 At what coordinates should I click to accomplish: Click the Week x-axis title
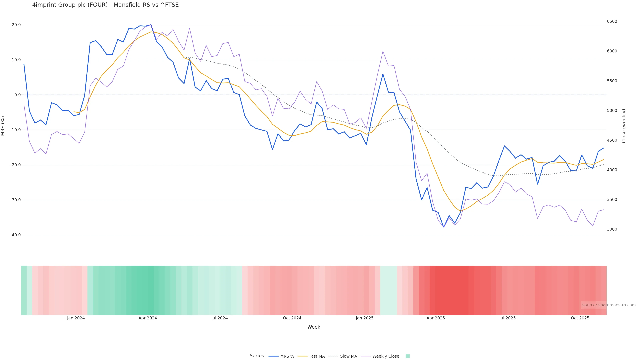(x=313, y=327)
